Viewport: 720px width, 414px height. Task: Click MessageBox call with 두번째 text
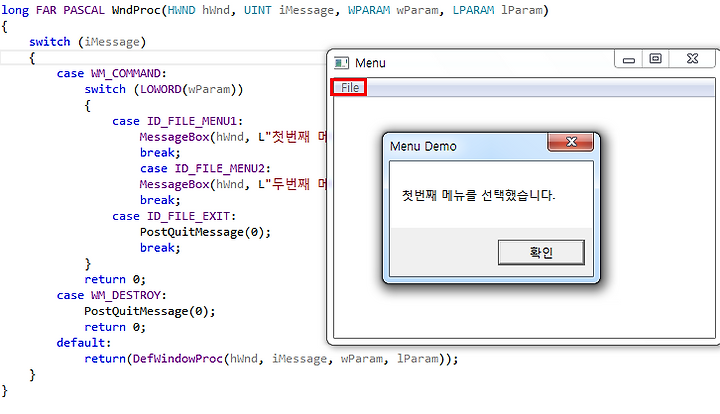click(x=233, y=185)
